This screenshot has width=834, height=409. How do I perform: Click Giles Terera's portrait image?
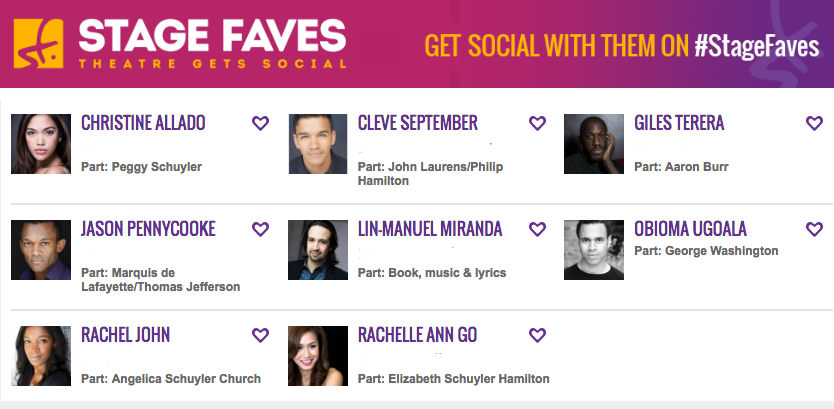[594, 144]
